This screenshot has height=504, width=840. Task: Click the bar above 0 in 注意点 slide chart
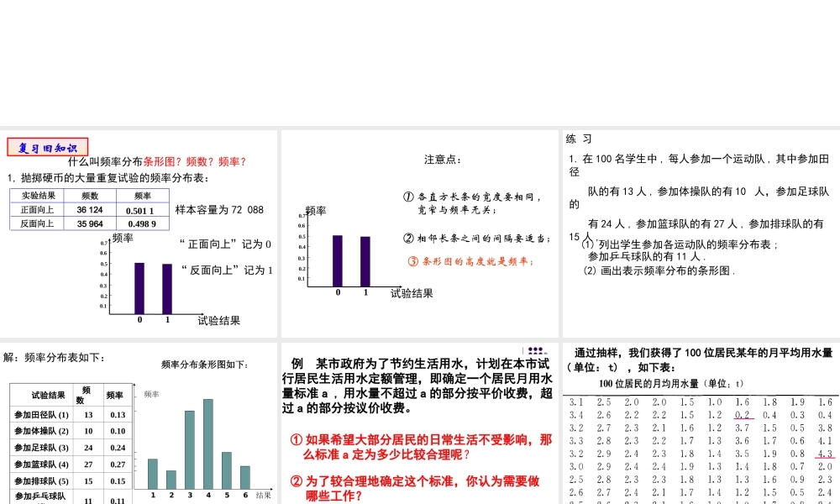(x=338, y=261)
